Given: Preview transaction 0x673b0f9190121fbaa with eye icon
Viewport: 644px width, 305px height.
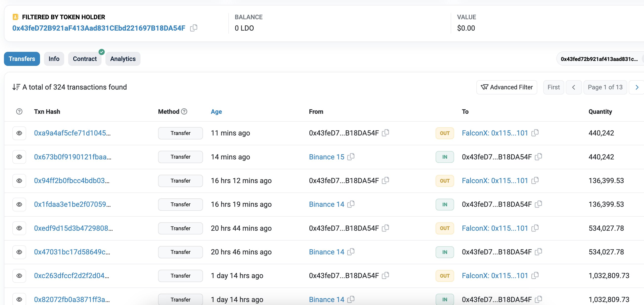Looking at the screenshot, I should tap(19, 157).
